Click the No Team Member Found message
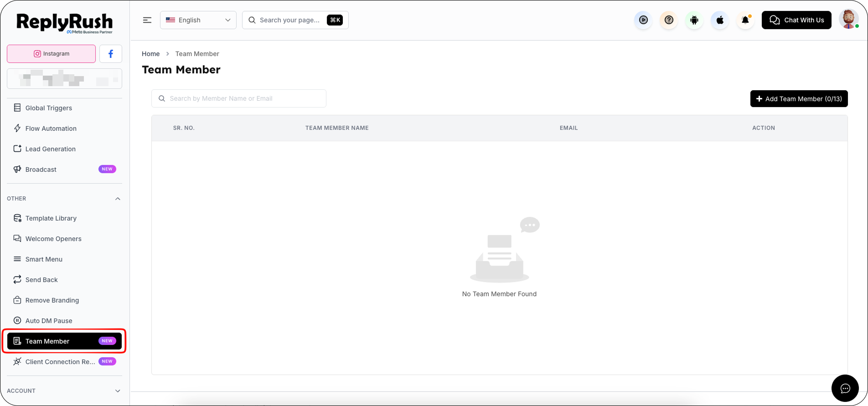The width and height of the screenshot is (868, 406). (500, 294)
